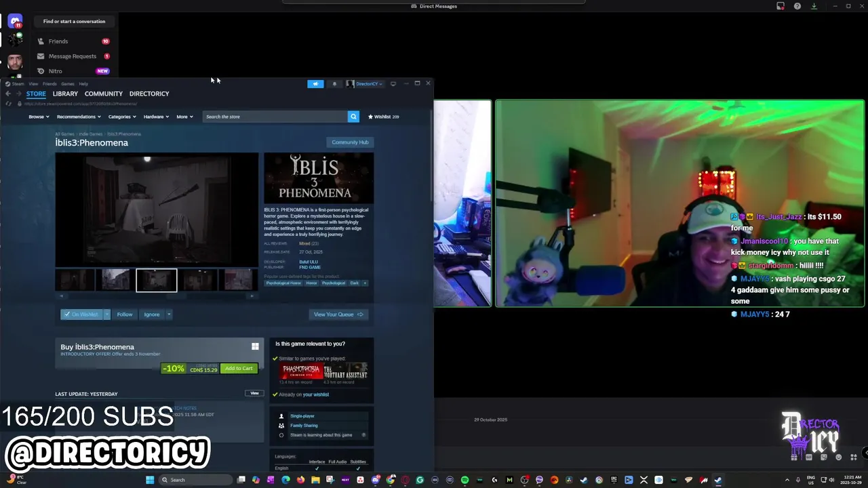Expand the Hardware store menu
This screenshot has height=488, width=868.
click(157, 117)
